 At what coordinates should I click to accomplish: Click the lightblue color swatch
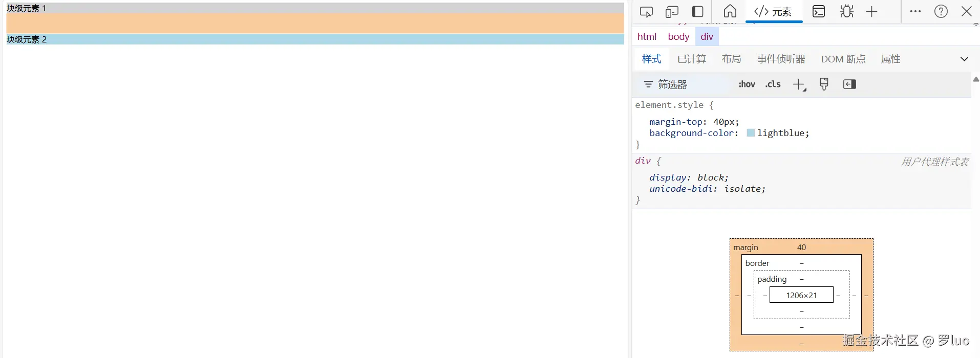(x=751, y=133)
